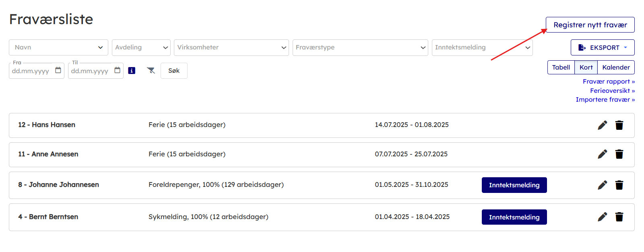Edit Johanne Johannesen's absence entry
This screenshot has width=644, height=252.
click(602, 185)
